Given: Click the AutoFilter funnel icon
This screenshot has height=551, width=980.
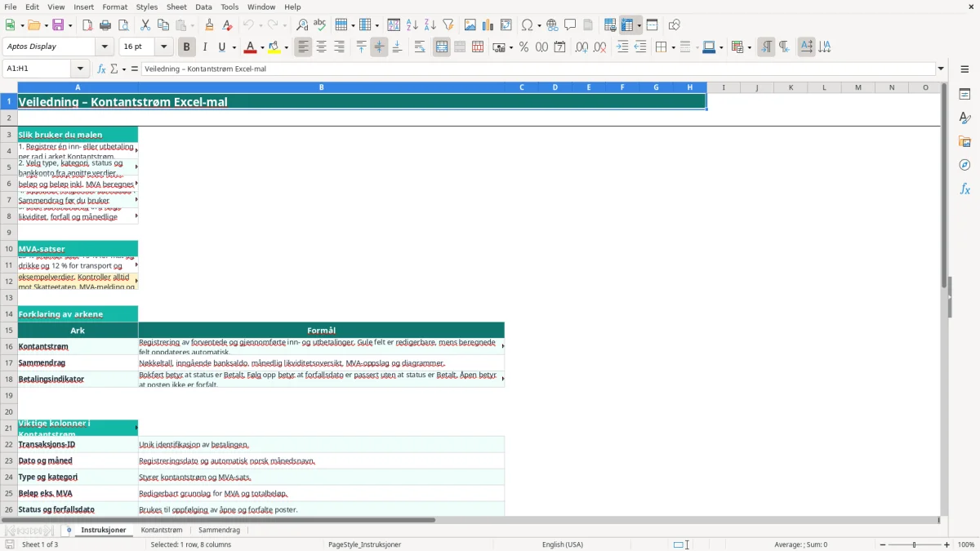Looking at the screenshot, I should (448, 25).
